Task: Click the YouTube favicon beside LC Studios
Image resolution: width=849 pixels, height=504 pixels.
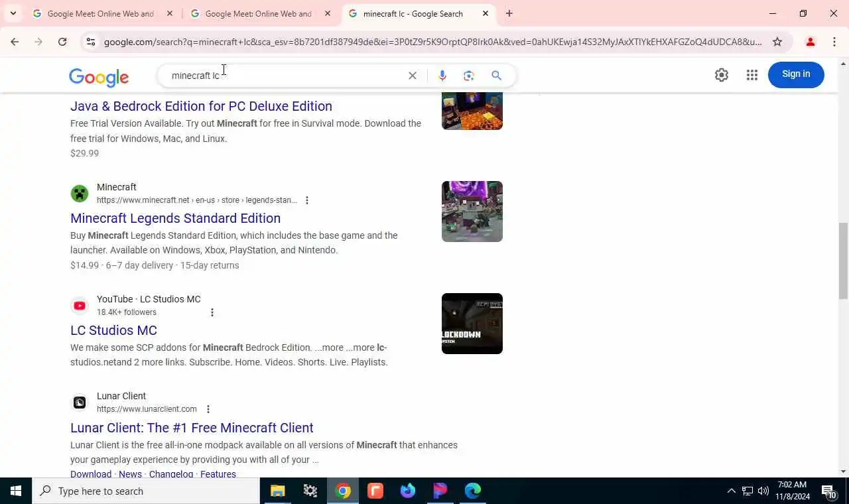Action: [80, 306]
